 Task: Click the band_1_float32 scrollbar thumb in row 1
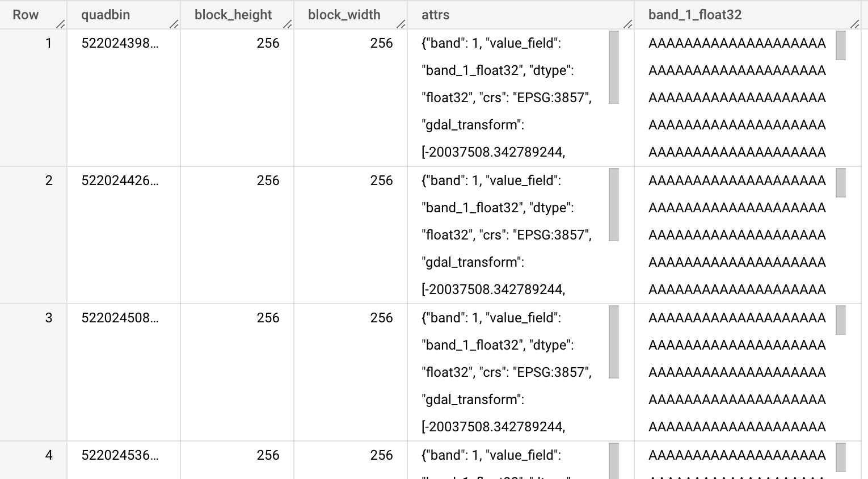841,45
